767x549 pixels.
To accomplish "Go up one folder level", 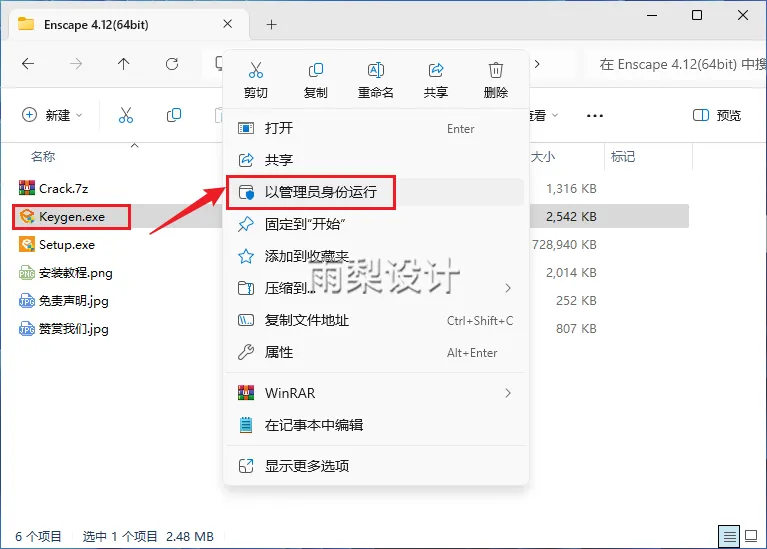I will click(x=123, y=64).
